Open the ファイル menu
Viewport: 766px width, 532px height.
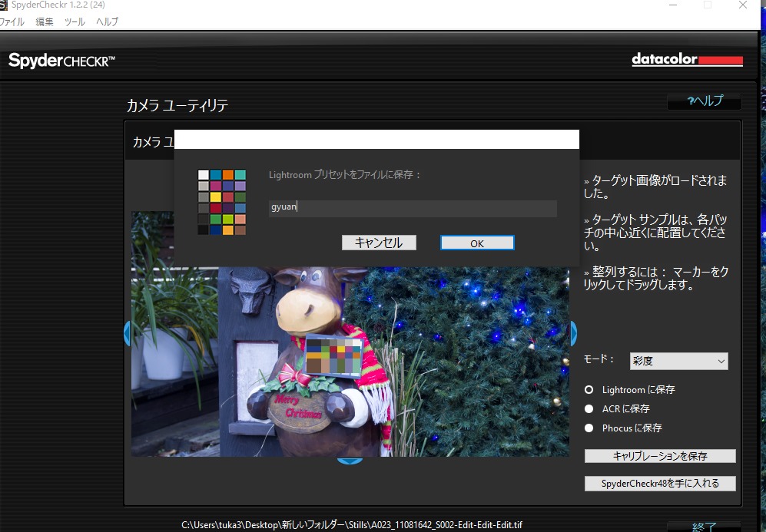[12, 22]
